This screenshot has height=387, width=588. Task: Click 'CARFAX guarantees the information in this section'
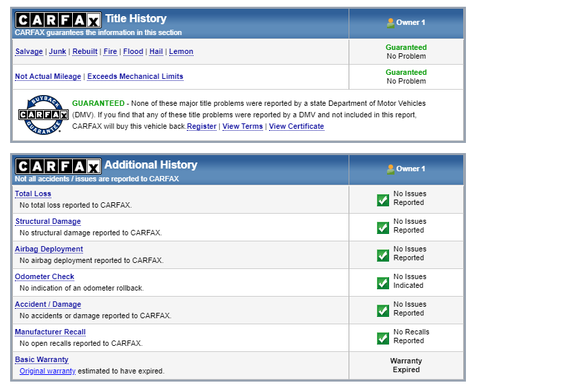[98, 32]
